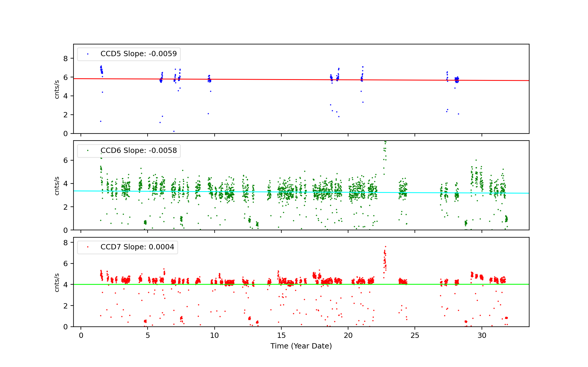Click the cnts/s label of middle plot

[x=57, y=186]
